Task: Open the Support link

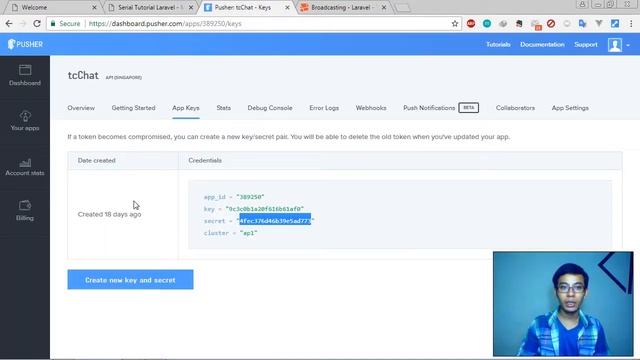Action: (586, 44)
